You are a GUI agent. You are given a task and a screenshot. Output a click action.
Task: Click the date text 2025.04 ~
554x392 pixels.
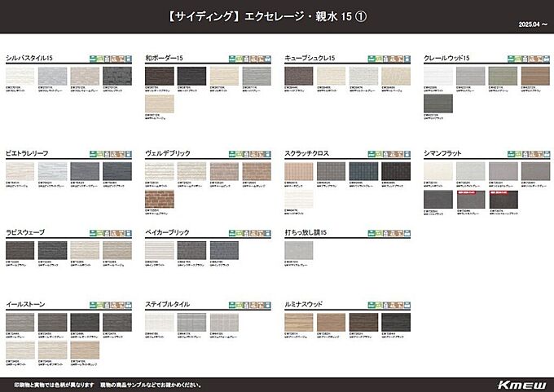[533, 24]
